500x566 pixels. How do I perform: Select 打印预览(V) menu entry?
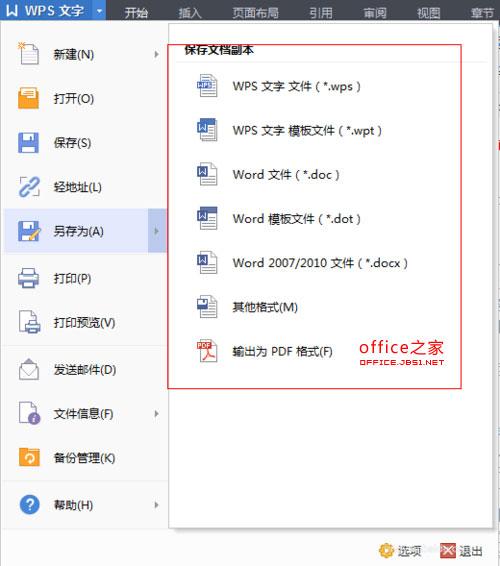coord(85,322)
